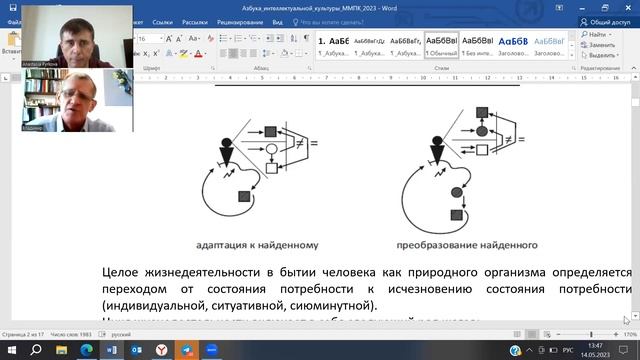This screenshot has height=360, width=640.
Task: Click Общий доступ share button
Action: click(605, 22)
